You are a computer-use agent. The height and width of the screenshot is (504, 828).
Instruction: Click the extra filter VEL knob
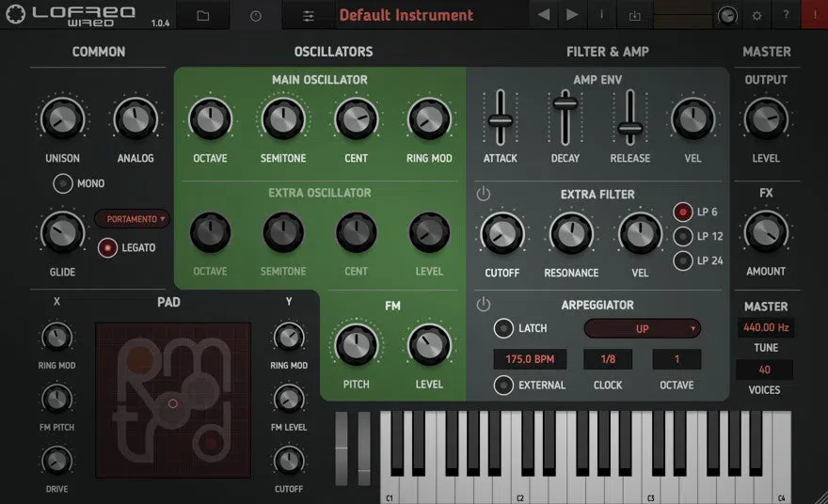point(640,234)
